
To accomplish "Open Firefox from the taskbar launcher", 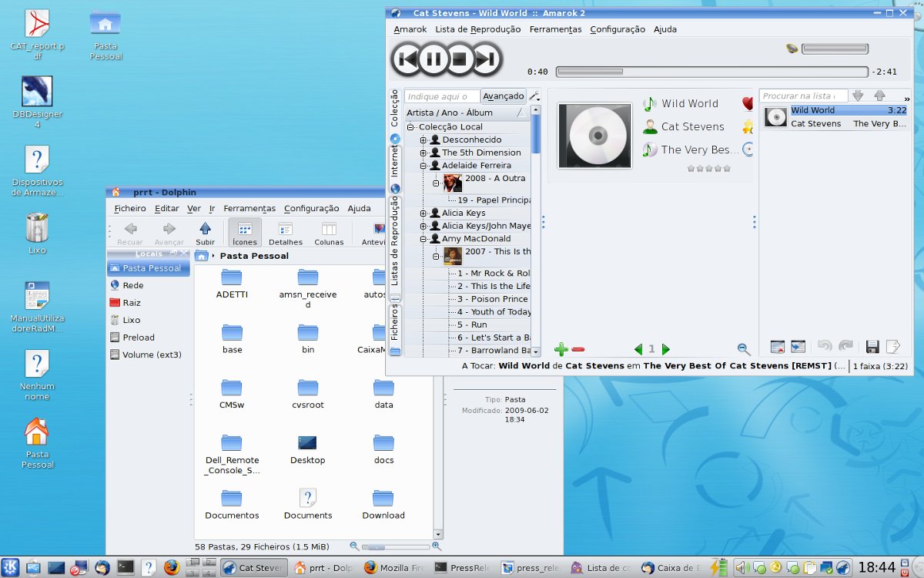I will 171,567.
